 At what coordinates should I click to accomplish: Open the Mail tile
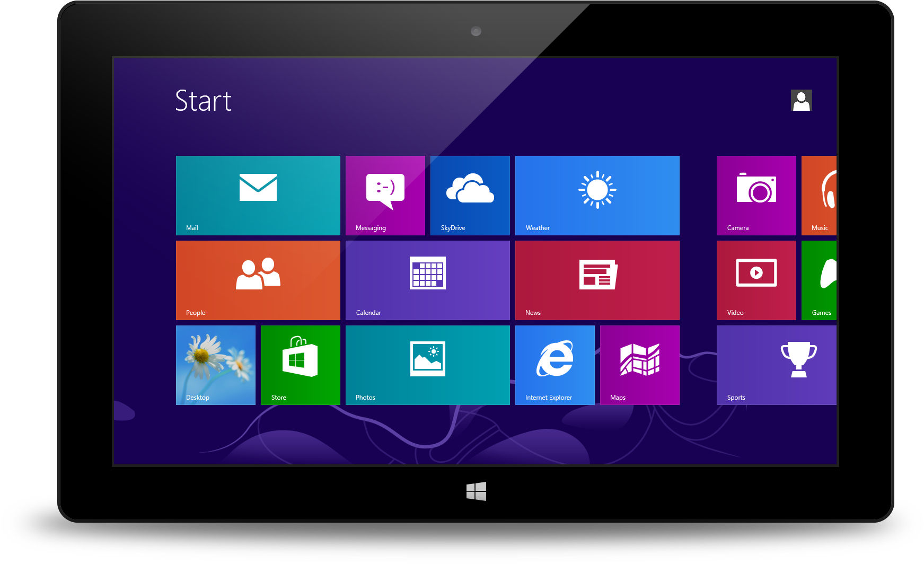coord(258,195)
